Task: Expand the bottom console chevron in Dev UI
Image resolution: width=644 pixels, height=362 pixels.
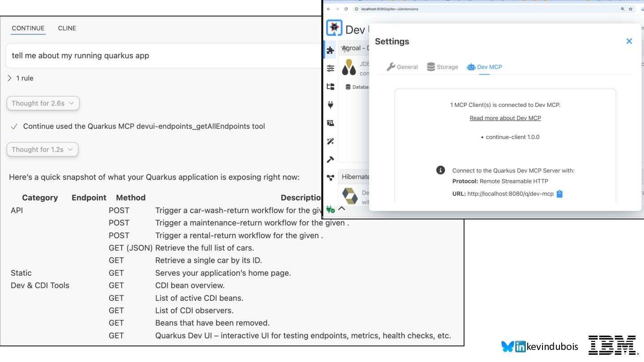Action: (342, 208)
